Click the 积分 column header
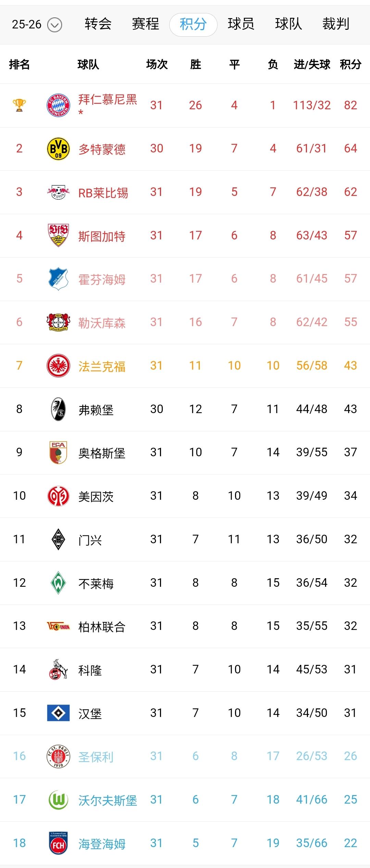Viewport: 370px width, 868px height. 350,64
